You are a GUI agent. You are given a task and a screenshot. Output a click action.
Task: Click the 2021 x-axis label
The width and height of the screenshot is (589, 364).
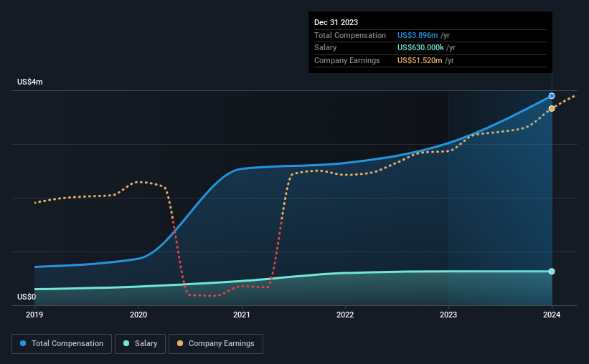click(x=242, y=315)
